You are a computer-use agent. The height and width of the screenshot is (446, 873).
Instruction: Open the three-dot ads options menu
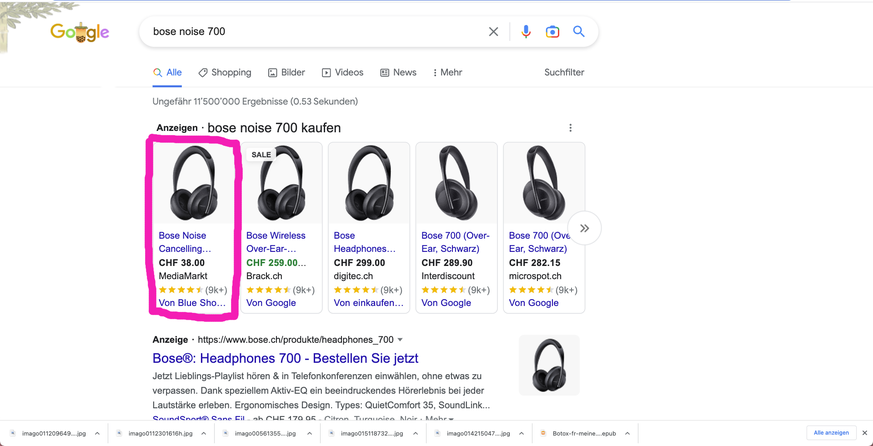click(x=571, y=128)
